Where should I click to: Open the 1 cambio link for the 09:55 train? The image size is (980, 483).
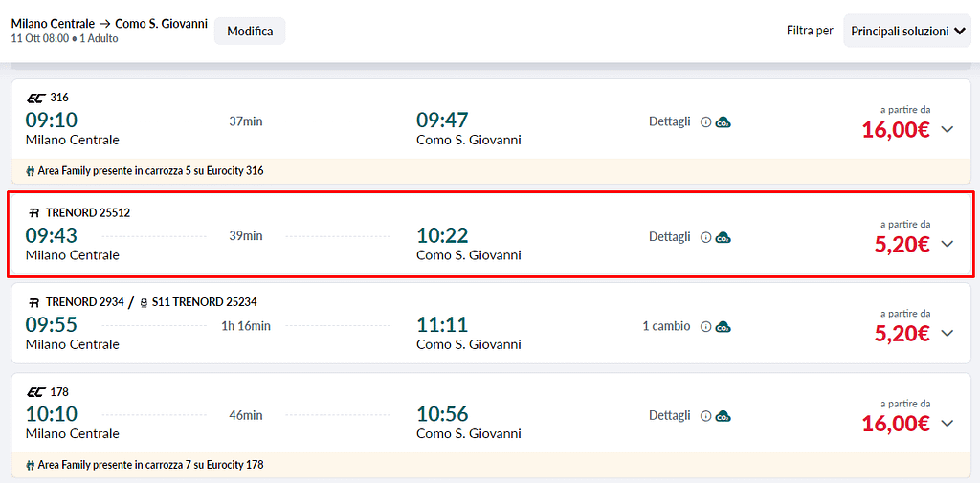666,326
